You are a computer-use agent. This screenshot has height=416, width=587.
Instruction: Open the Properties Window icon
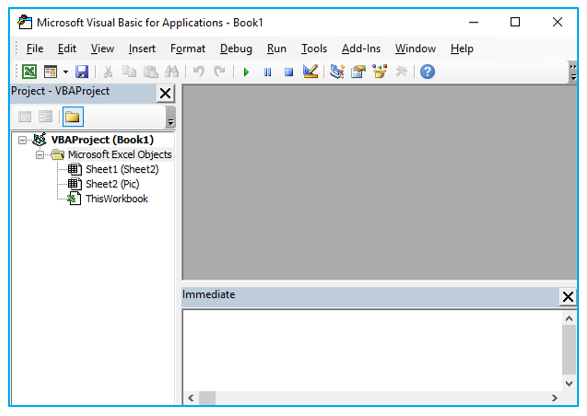[358, 71]
